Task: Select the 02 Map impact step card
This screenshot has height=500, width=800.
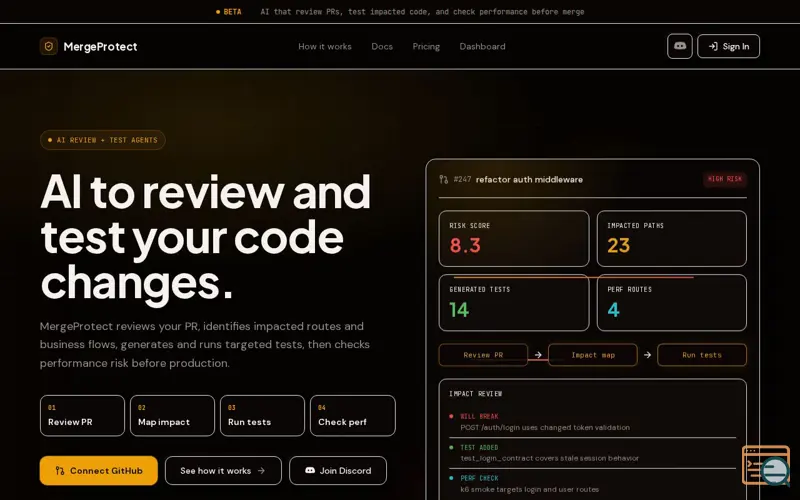Action: tap(172, 415)
